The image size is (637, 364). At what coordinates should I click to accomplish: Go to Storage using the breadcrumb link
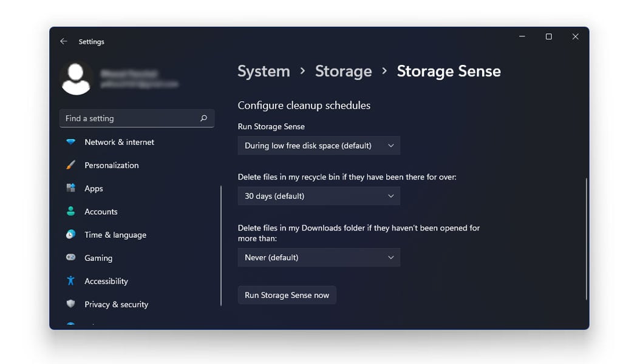(x=343, y=71)
